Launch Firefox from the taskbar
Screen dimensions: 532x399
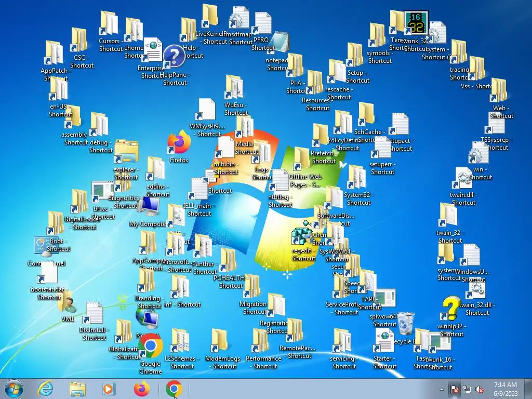coord(142,389)
